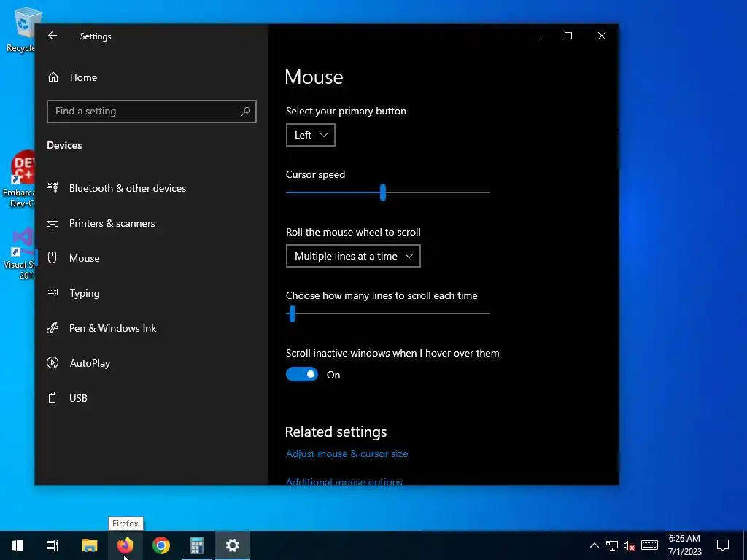Minimize the Settings window
The width and height of the screenshot is (747, 560).
coord(535,36)
